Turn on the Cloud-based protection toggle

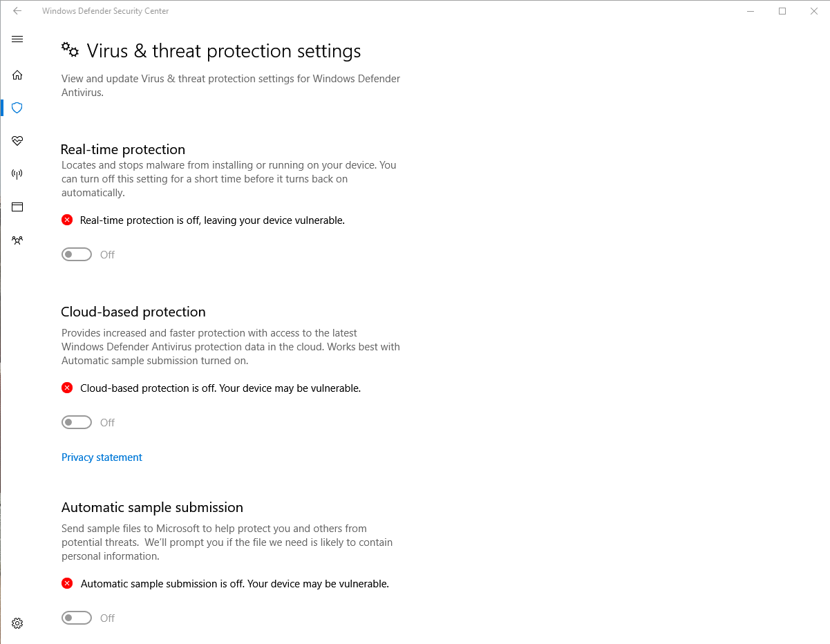tap(77, 422)
